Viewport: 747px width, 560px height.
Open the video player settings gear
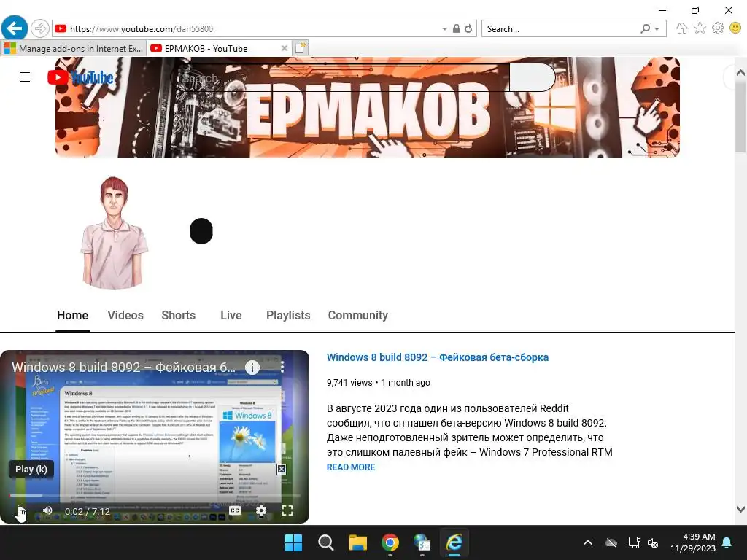(261, 510)
